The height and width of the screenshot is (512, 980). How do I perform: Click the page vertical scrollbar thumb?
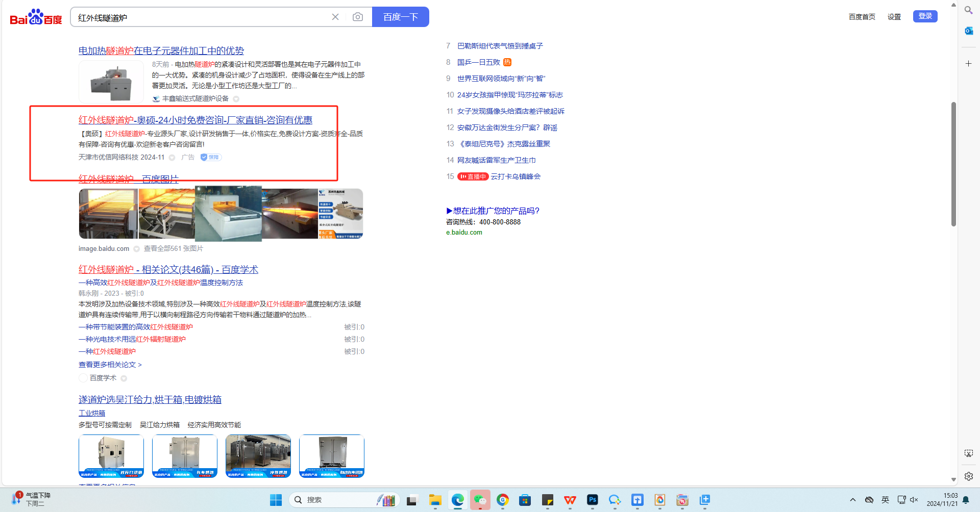pyautogui.click(x=953, y=163)
